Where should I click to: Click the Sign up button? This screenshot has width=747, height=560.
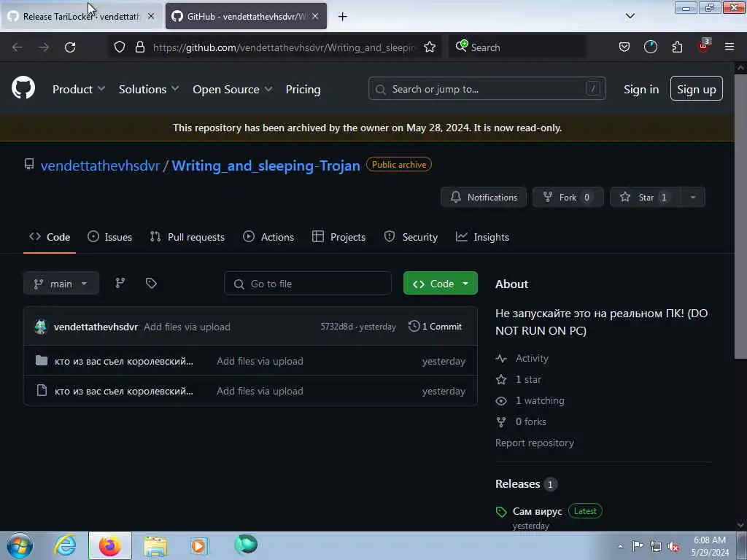click(697, 88)
